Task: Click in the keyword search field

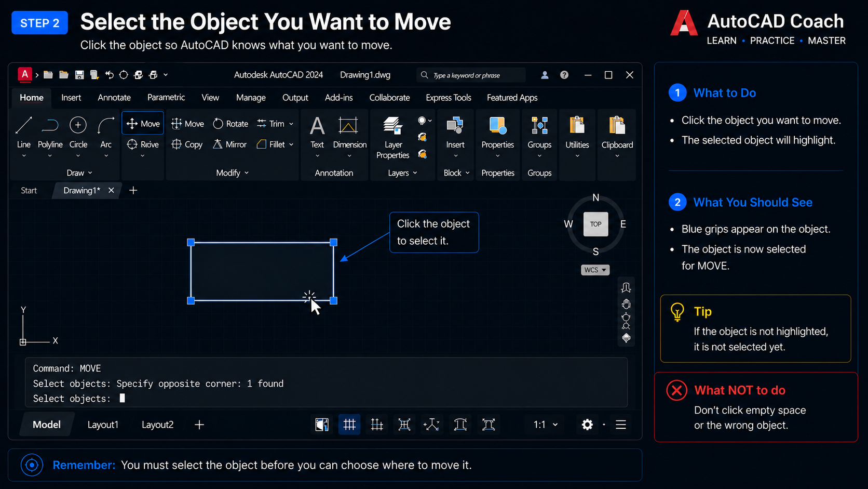Action: click(471, 75)
